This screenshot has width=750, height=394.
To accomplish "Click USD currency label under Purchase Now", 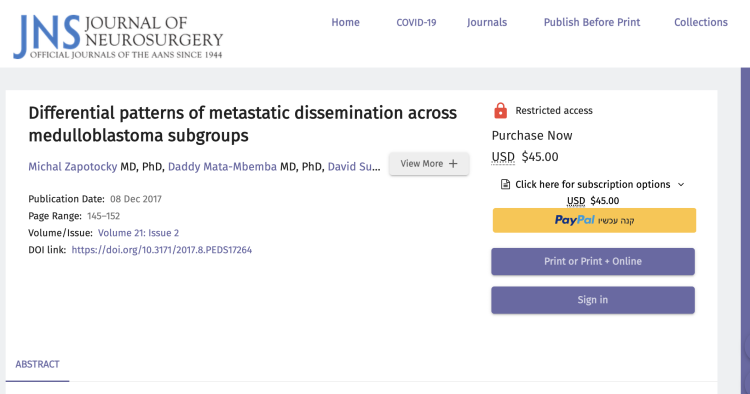I will tap(503, 157).
